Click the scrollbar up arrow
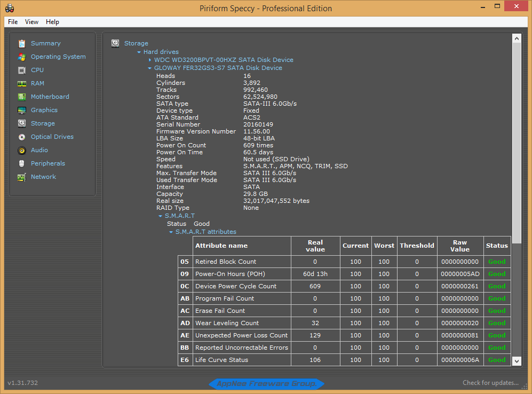This screenshot has height=394, width=532. tap(517, 38)
